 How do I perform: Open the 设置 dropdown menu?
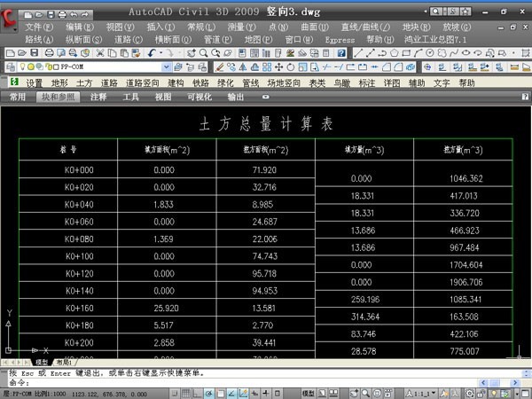point(34,83)
